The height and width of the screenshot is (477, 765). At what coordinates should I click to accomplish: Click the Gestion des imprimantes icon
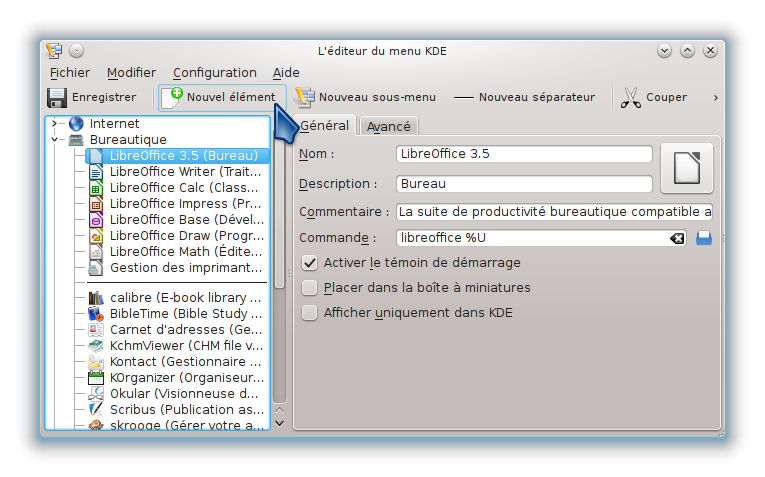96,268
